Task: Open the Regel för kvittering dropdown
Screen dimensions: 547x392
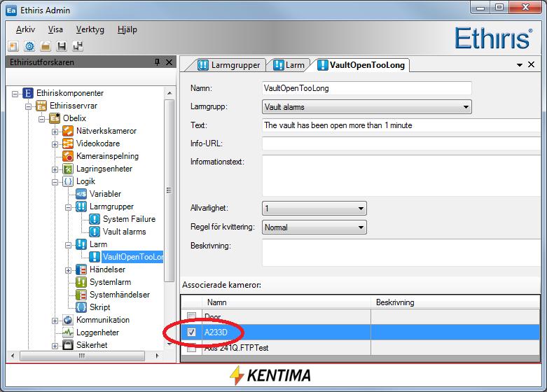Action: tap(361, 227)
